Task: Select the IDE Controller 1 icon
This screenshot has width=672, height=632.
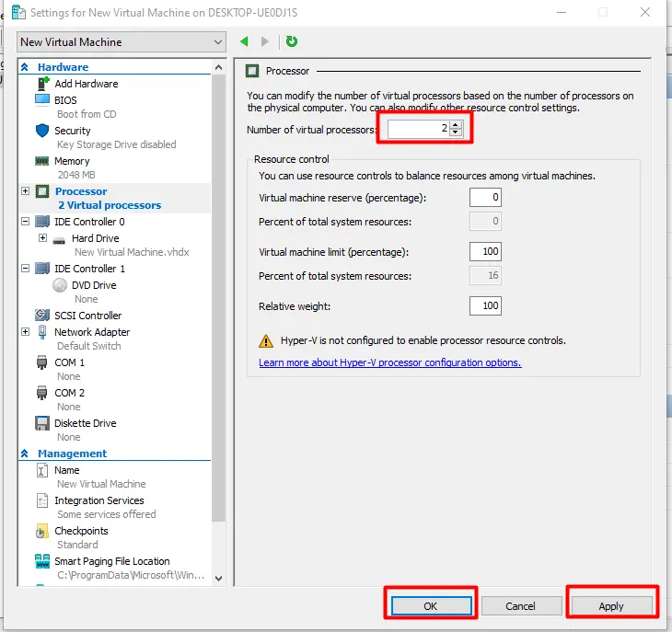Action: point(42,269)
